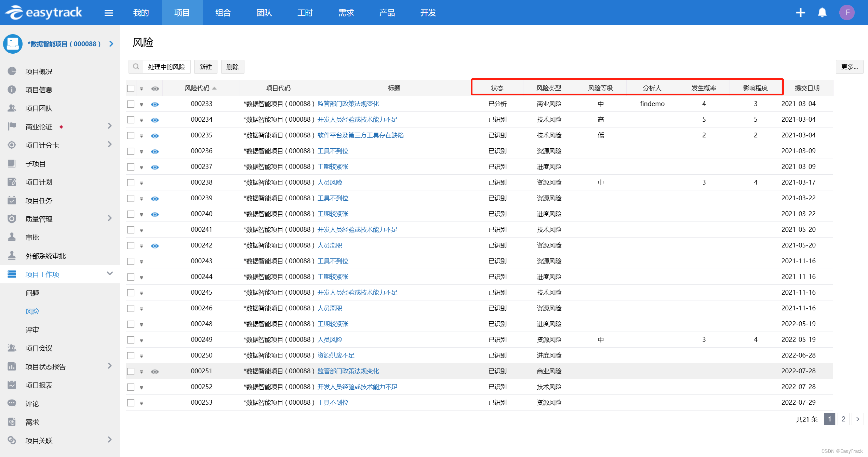
Task: Collapse the 项目工作项 section
Action: pyautogui.click(x=110, y=273)
